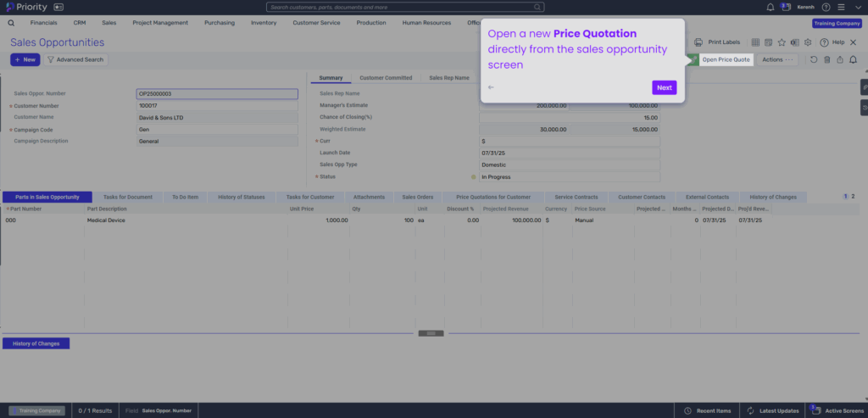Click the Open Price Quote button
This screenshot has width=868, height=418.
pos(726,59)
